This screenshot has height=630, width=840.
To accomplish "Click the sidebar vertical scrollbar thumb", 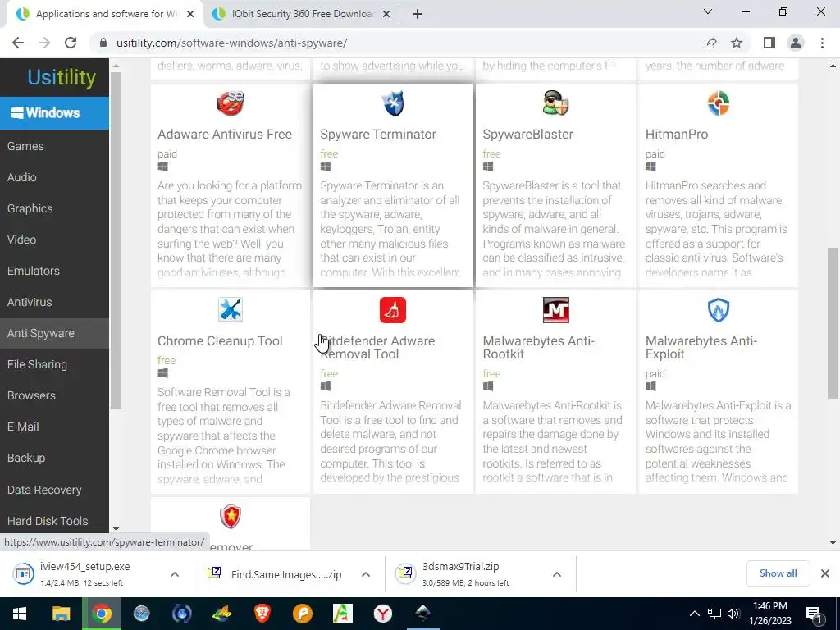I will [116, 241].
